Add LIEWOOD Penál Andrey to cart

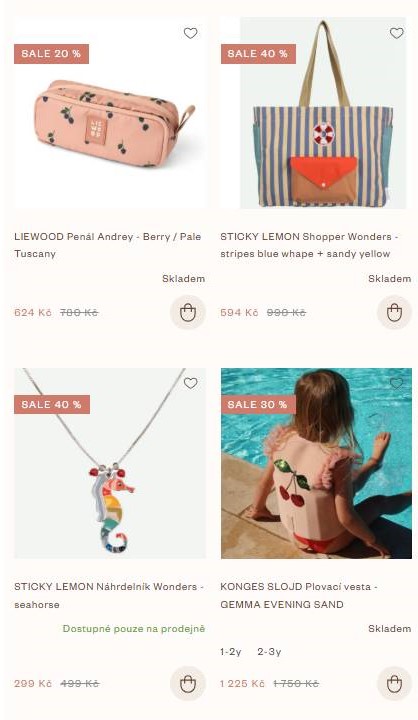pos(187,312)
